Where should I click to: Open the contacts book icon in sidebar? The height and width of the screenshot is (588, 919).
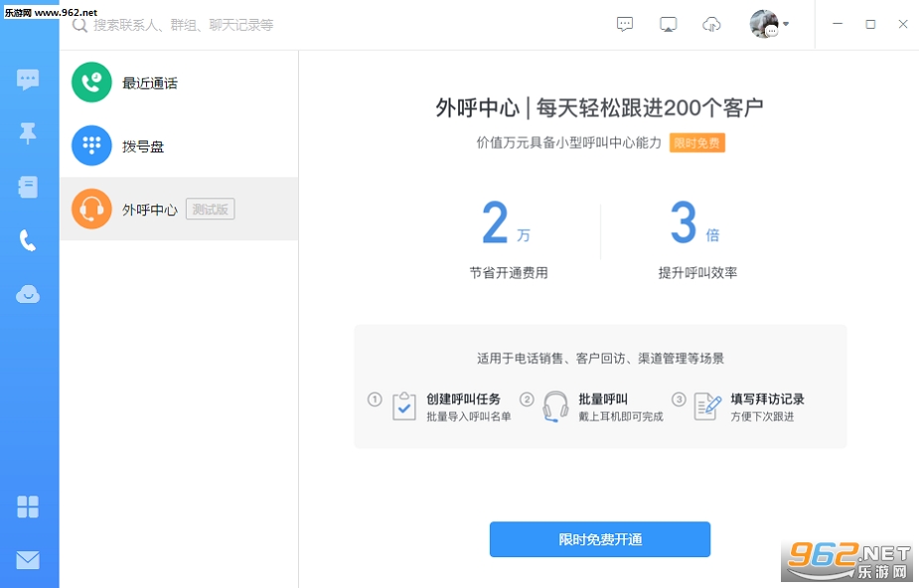(28, 188)
